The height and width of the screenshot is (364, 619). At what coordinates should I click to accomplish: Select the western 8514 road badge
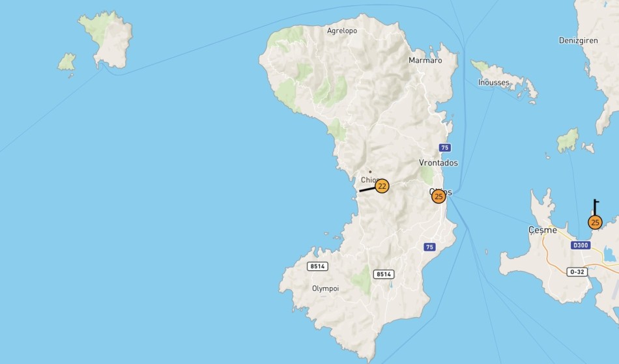317,266
